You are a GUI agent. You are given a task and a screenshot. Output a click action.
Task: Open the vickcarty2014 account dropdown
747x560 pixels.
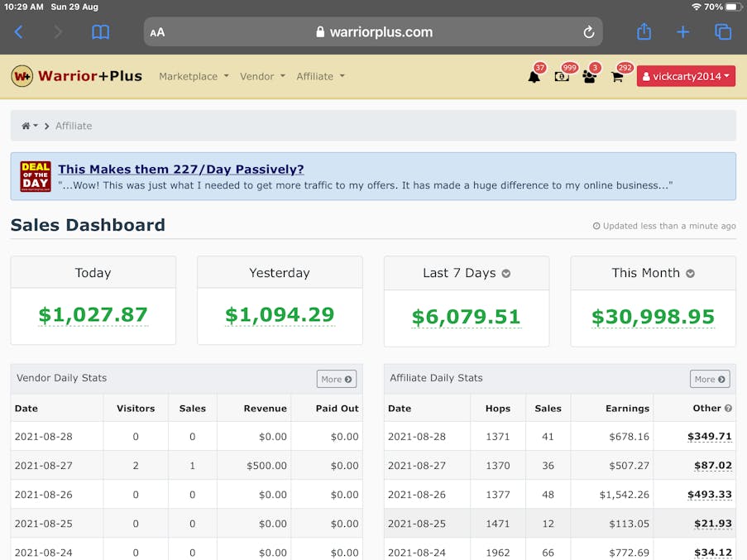click(686, 76)
